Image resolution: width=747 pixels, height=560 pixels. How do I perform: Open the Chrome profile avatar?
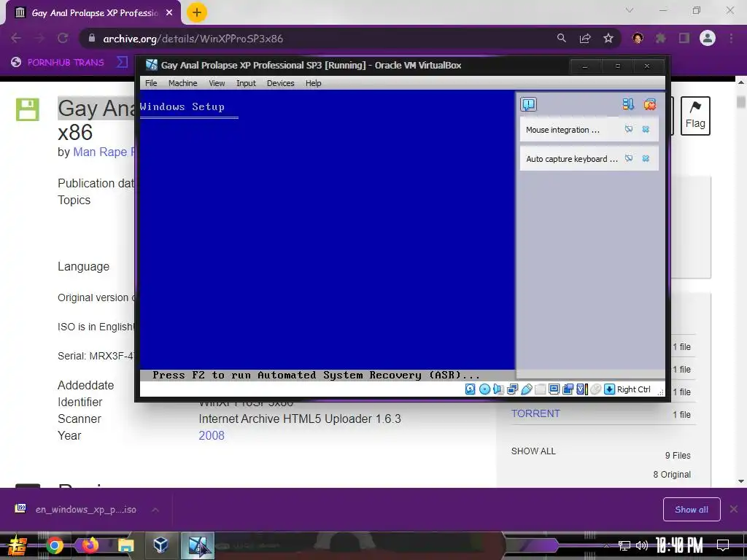click(708, 38)
